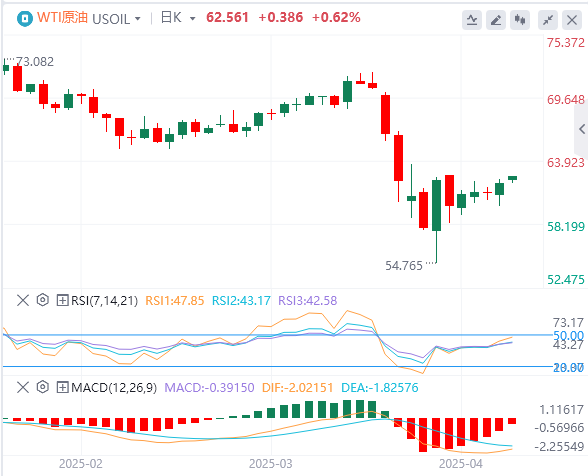588x476 pixels.
Task: Remove the MACD indicator panel
Action: (23, 387)
